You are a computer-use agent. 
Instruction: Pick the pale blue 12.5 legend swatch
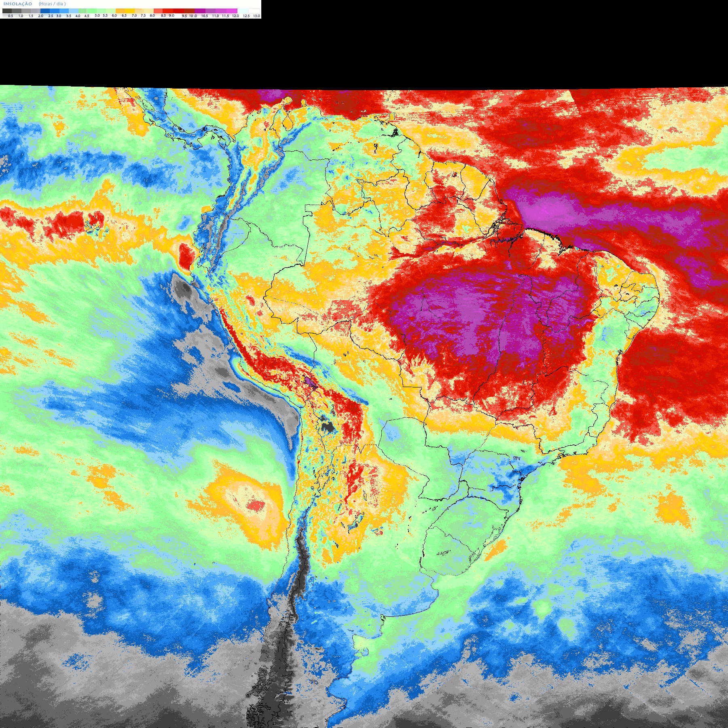click(x=243, y=11)
